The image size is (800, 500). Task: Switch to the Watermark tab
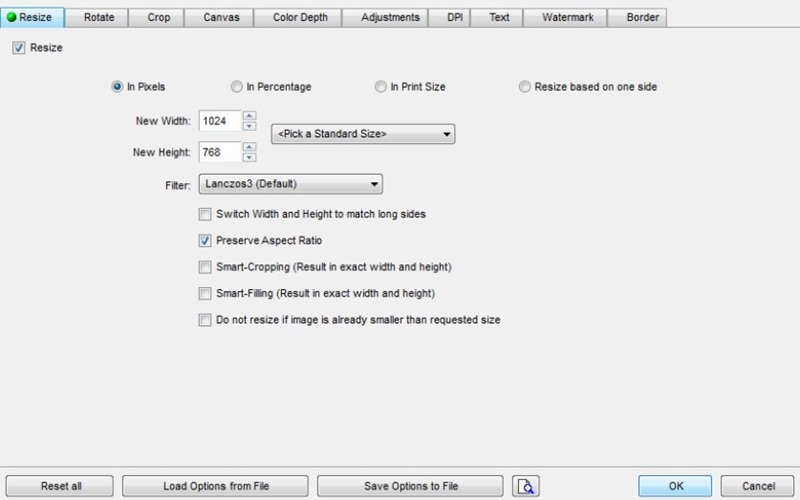point(567,17)
